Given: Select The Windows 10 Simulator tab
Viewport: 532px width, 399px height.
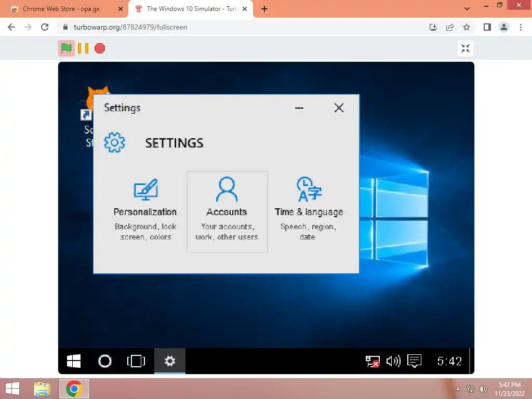Looking at the screenshot, I should 191,9.
